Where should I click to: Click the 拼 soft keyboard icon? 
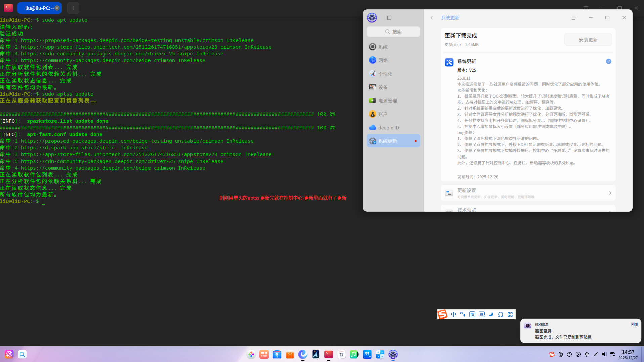(482, 314)
